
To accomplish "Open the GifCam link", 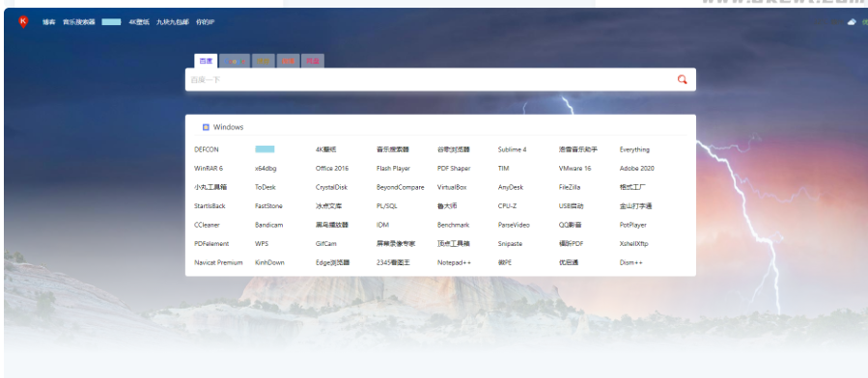I will point(326,244).
